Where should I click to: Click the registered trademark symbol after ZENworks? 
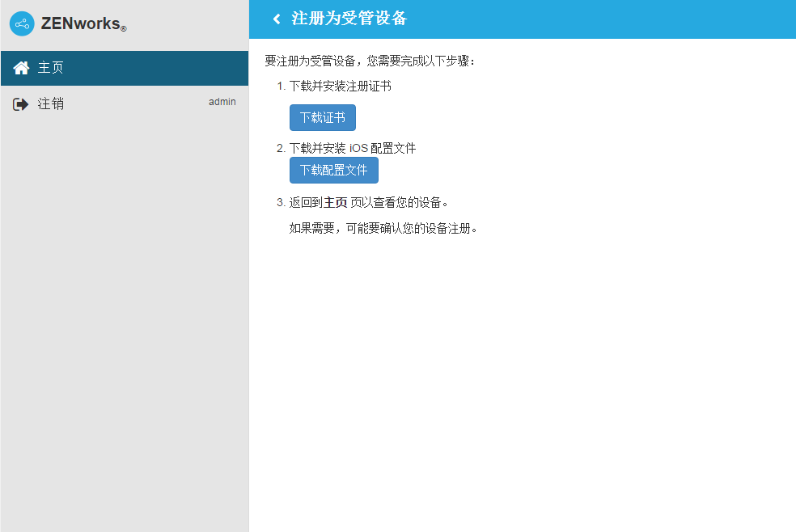tap(124, 29)
